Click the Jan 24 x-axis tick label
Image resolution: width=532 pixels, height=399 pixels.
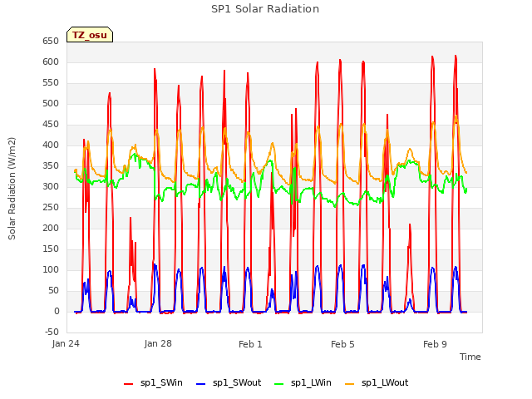pyautogui.click(x=66, y=343)
